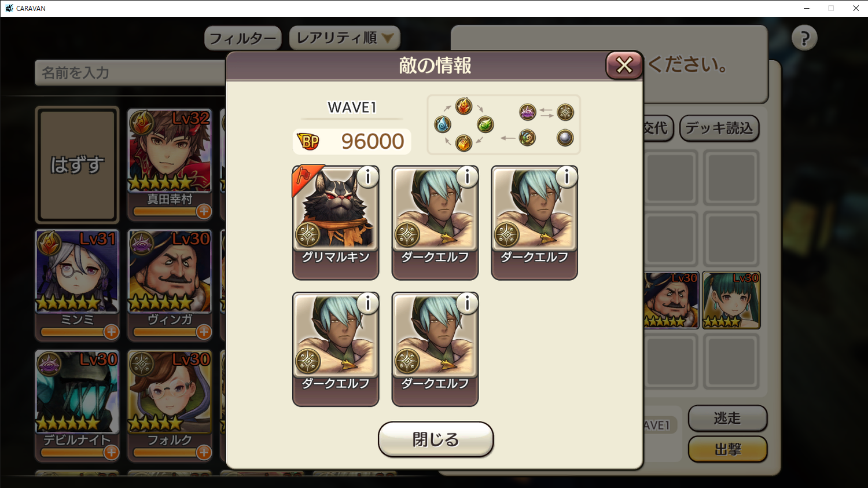Click the 出撃 sortie button
The image size is (868, 488).
click(727, 449)
